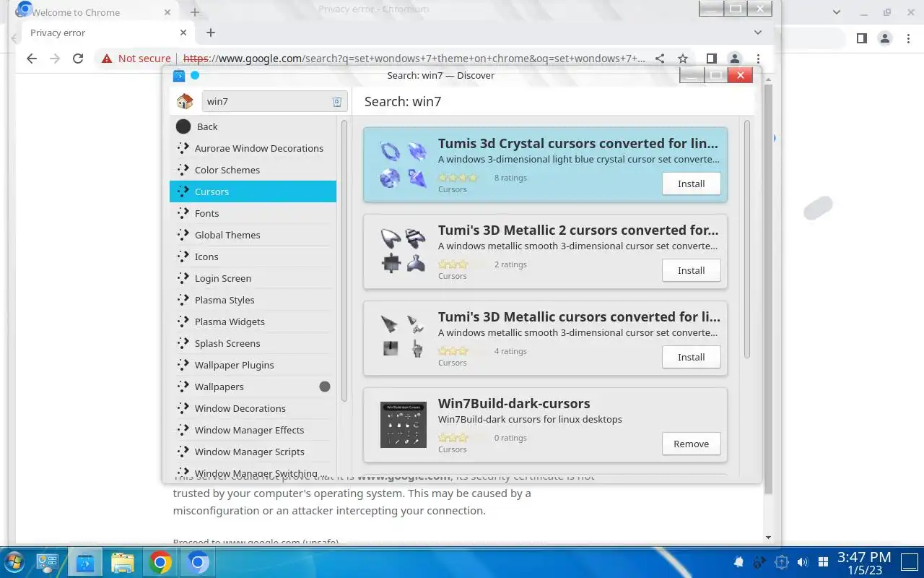Image resolution: width=924 pixels, height=578 pixels.
Task: Reload the Privacy error page
Action: pyautogui.click(x=78, y=59)
